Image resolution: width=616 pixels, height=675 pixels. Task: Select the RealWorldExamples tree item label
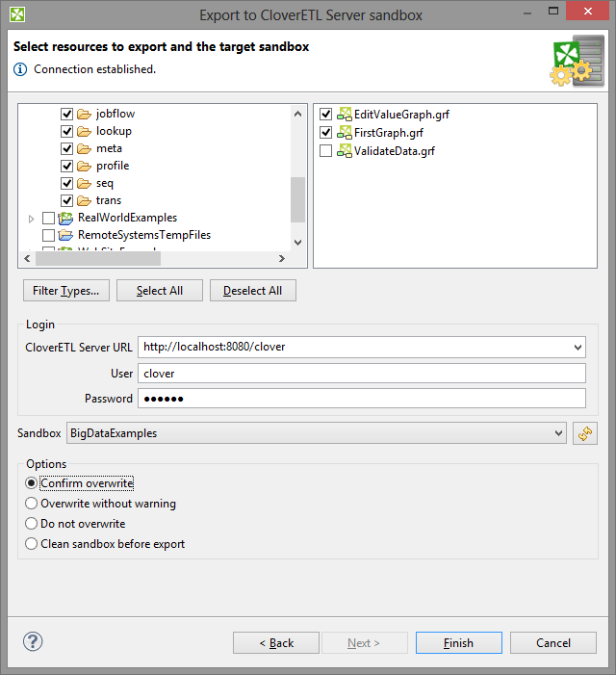(128, 218)
